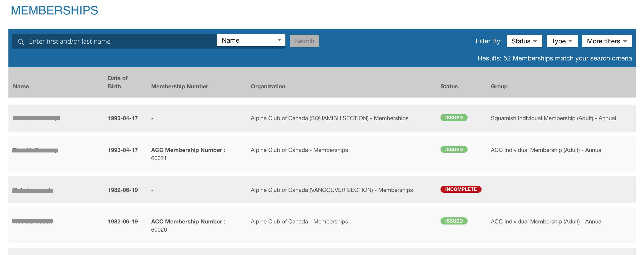Screen dimensions: 644x255
Task: Click ACC Membership Number 60021
Action: click(188, 154)
